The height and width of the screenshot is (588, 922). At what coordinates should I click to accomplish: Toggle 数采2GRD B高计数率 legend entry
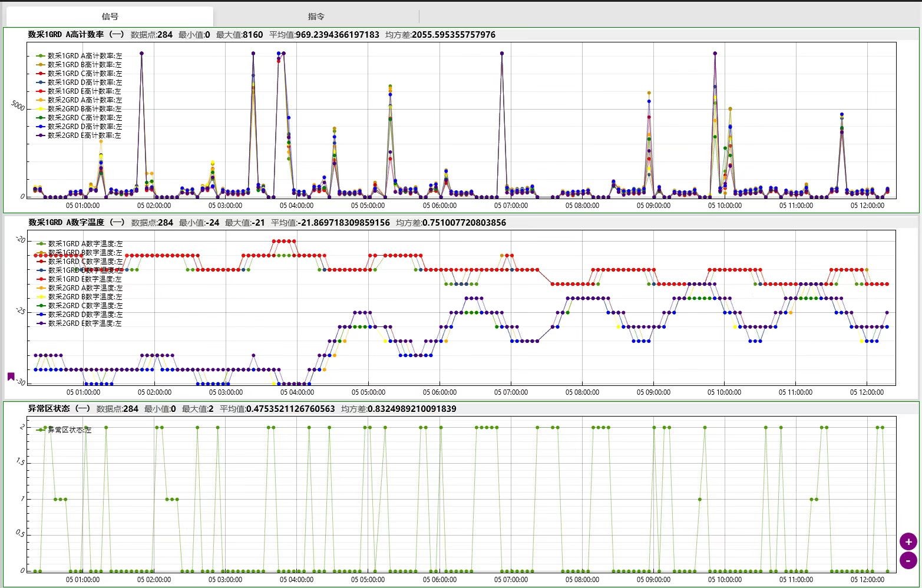coord(85,109)
